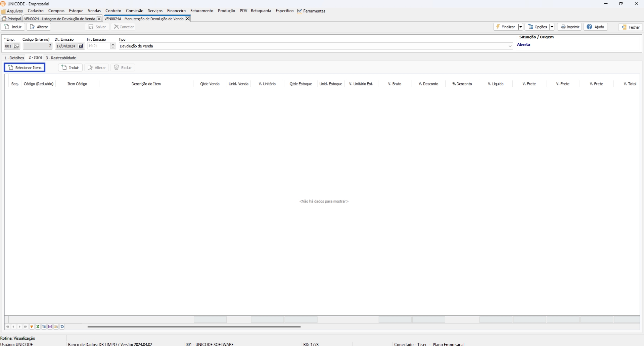The image size is (644, 346).
Task: Click the purple floppy disk save-layout icon
Action: coord(50,327)
